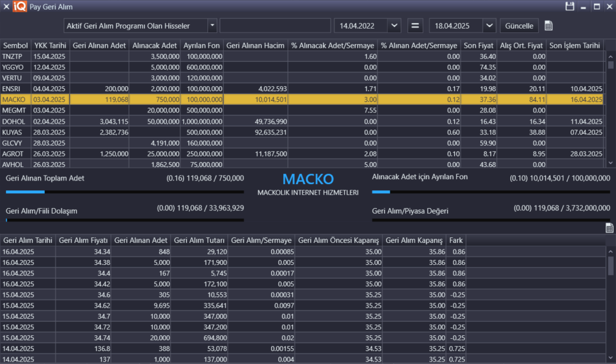
Task: Click the Alınacak Adet için Ayrılan Fon progress bar
Action: point(491,192)
